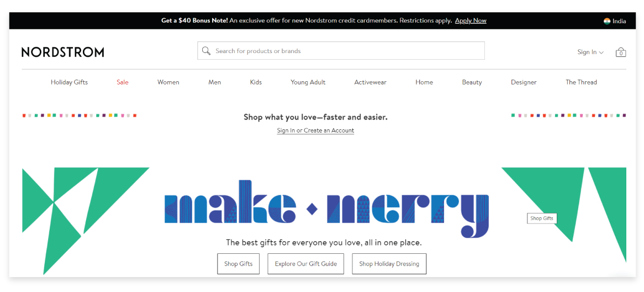The height and width of the screenshot is (292, 644).
Task: Open the Holiday Gifts menu
Action: (x=69, y=82)
